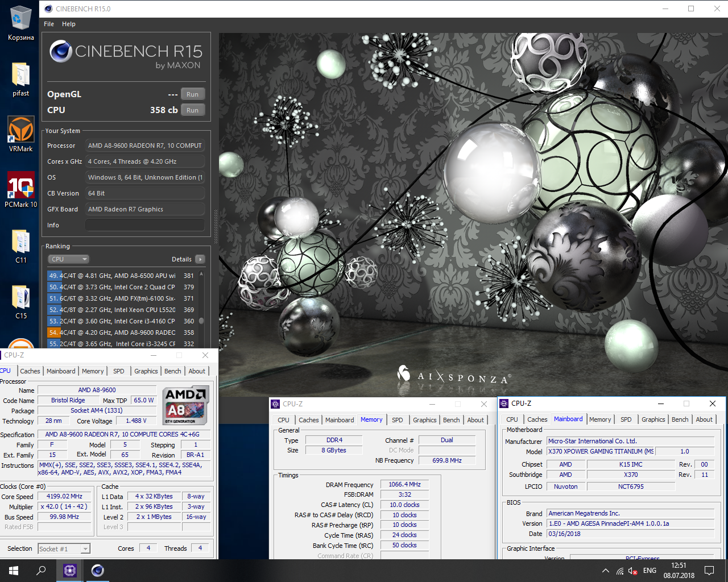
Task: Click NB Frequency value 699.8 MHz
Action: point(447,460)
